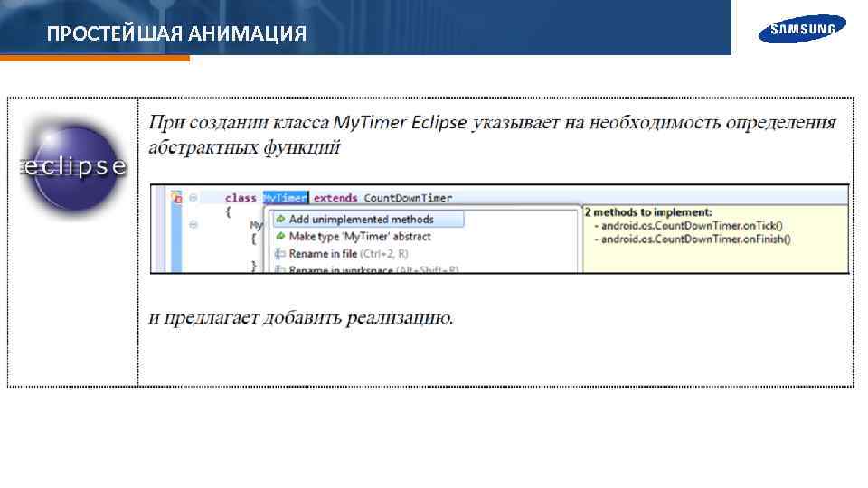Click the Samsung logo
Screen dimensions: 868x488
coord(802,29)
